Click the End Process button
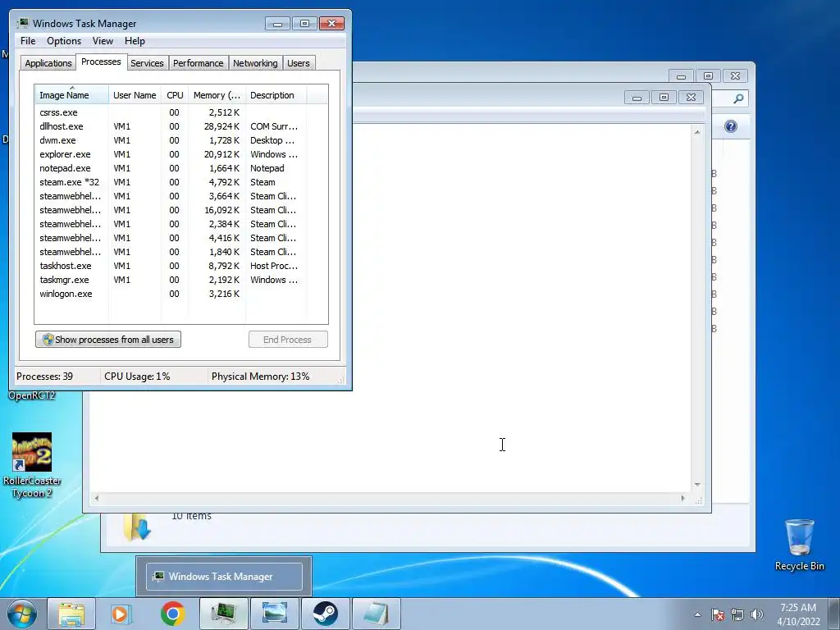Viewport: 840px width, 630px height. point(288,340)
